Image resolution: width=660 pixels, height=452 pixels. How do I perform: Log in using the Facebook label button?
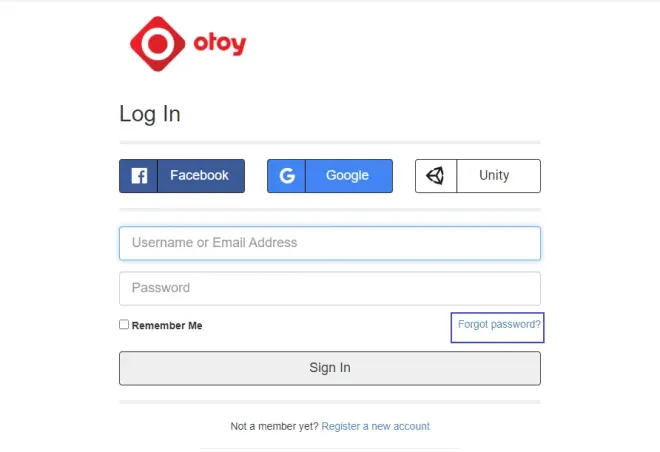[200, 175]
